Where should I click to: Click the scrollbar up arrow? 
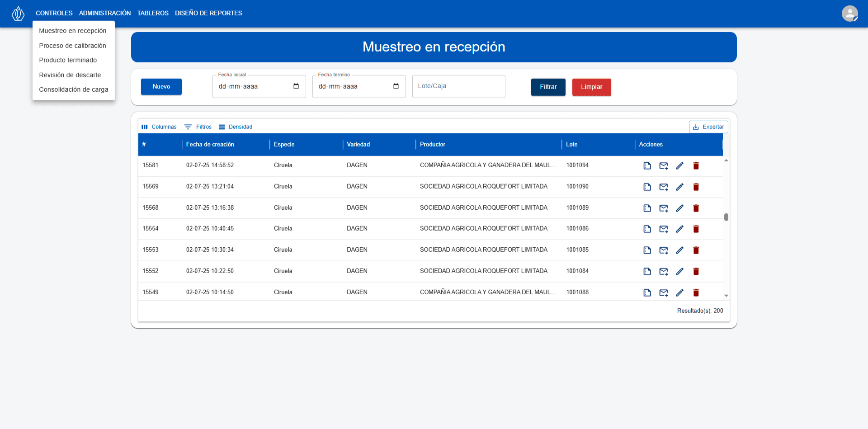(726, 160)
